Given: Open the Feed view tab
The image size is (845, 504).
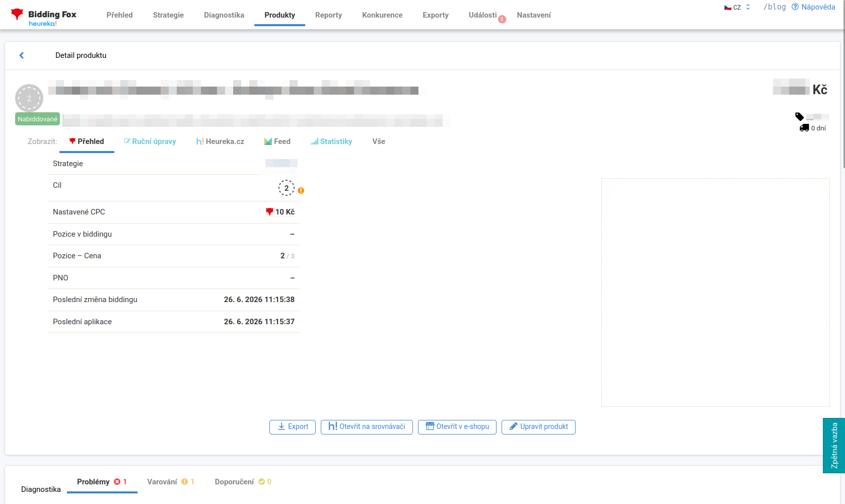Looking at the screenshot, I should (277, 141).
